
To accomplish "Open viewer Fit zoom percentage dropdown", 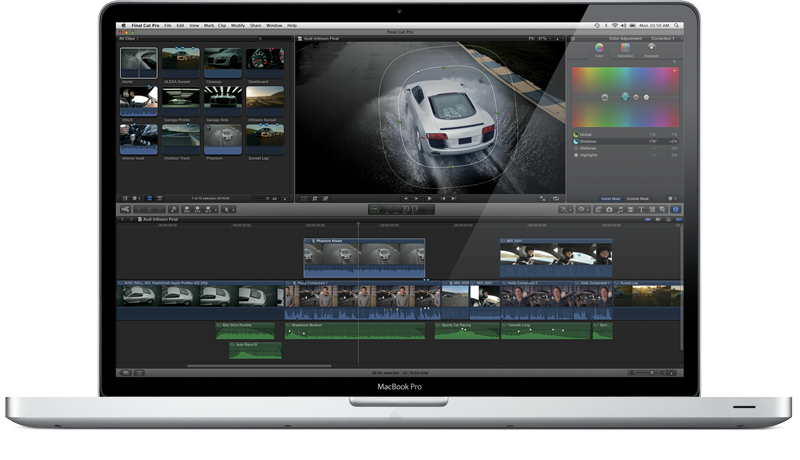I will click(544, 38).
